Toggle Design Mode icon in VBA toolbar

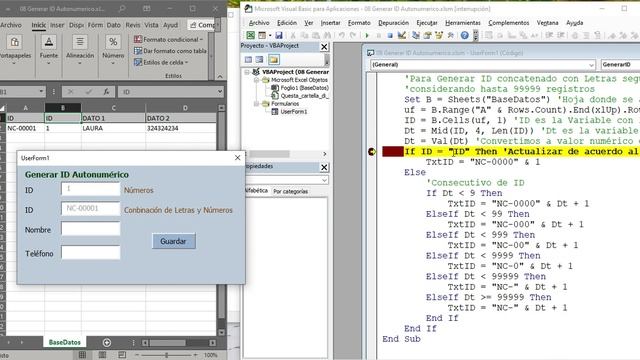coord(402,36)
